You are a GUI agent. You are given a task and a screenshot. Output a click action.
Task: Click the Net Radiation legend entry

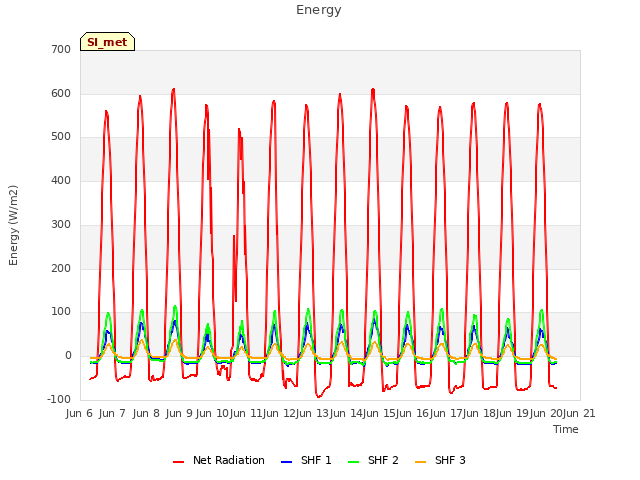[x=219, y=460]
